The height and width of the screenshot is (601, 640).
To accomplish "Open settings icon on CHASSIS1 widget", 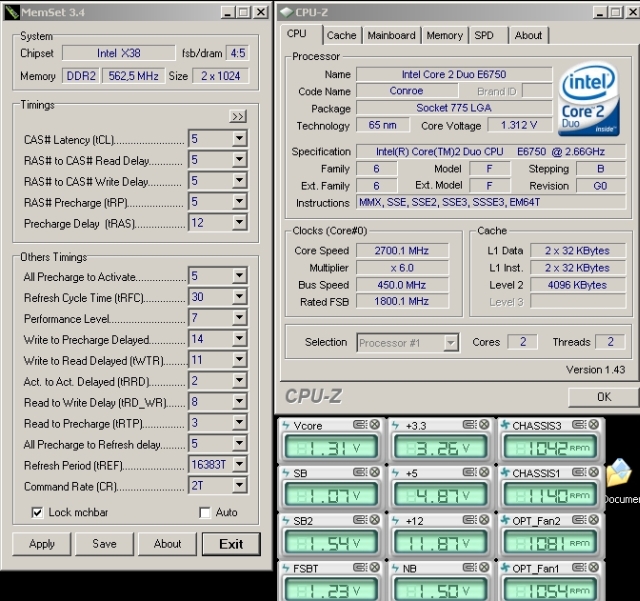I will [x=579, y=472].
